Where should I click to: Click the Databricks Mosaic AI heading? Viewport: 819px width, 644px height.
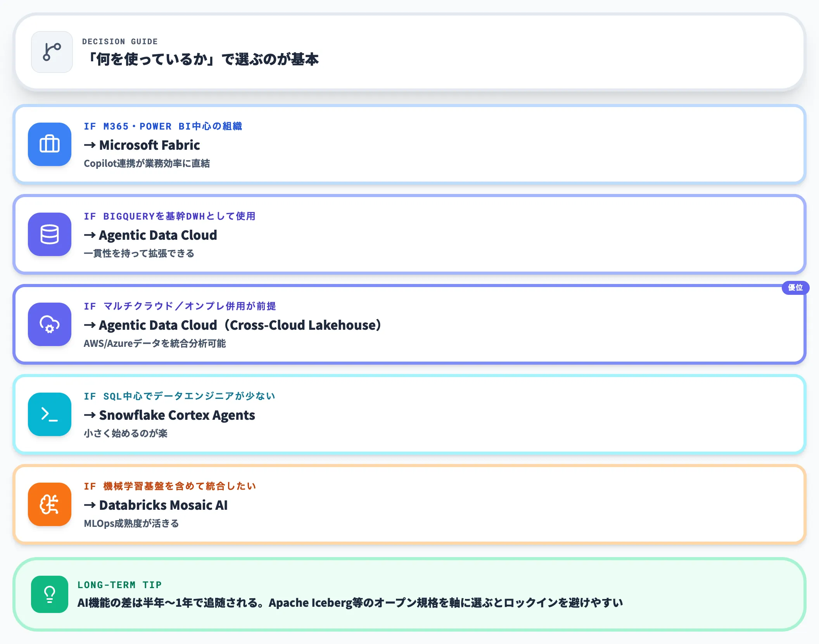(x=163, y=505)
